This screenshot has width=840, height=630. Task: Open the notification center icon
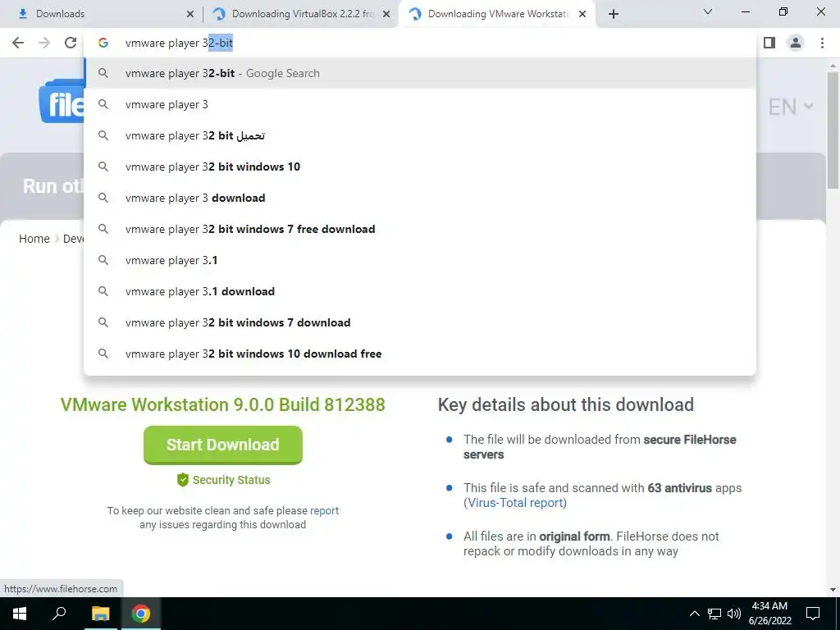813,614
